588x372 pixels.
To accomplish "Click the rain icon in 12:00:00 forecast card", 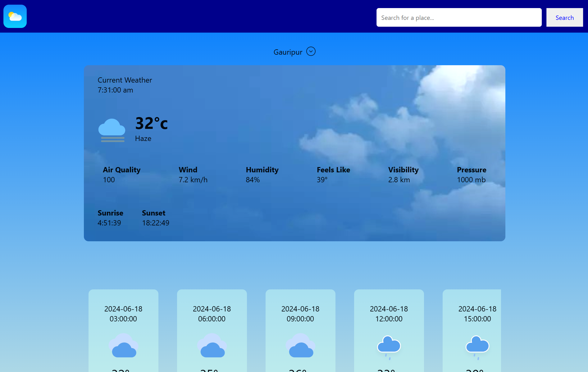I will [x=389, y=347].
